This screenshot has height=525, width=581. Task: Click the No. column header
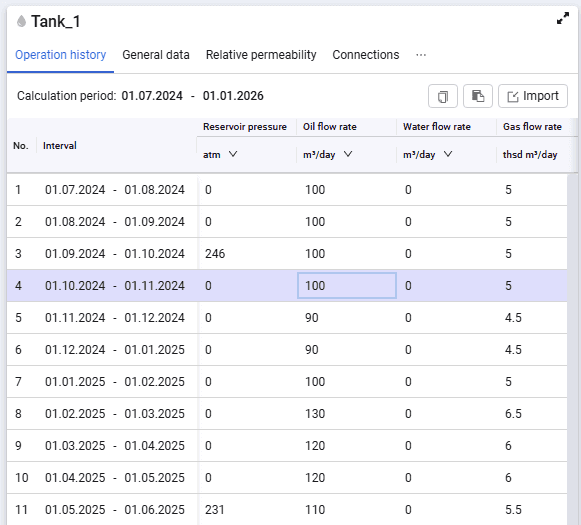tap(21, 146)
